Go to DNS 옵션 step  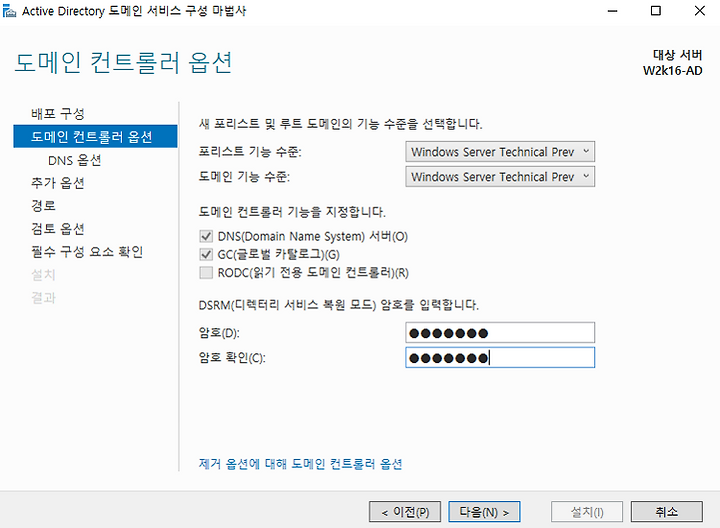tap(74, 160)
